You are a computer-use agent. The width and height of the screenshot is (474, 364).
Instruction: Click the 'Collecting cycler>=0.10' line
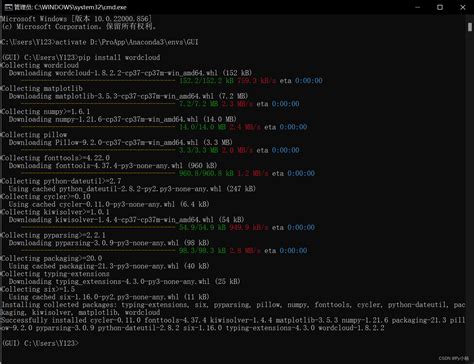[x=46, y=196]
